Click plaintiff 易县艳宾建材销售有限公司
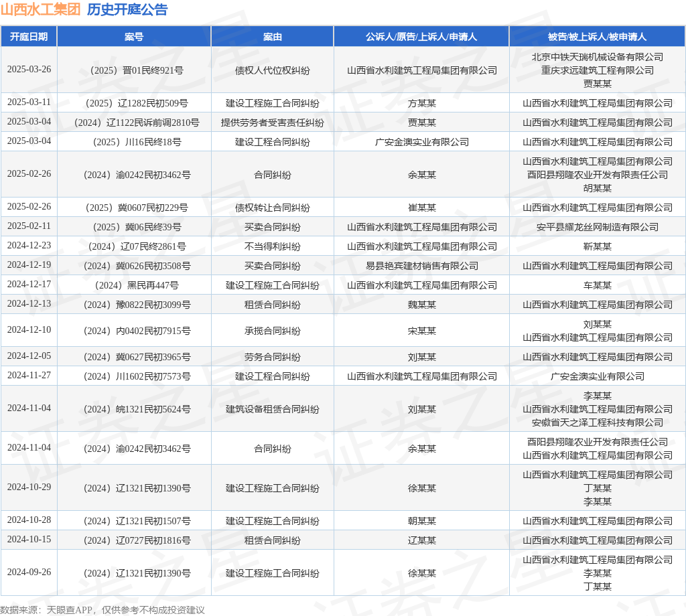686x616 pixels. click(422, 266)
